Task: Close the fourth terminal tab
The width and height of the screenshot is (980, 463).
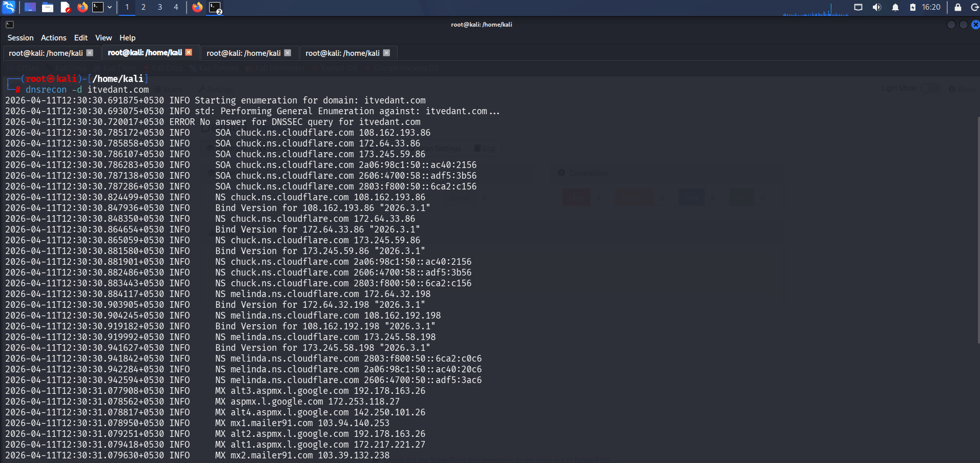Action: (386, 53)
